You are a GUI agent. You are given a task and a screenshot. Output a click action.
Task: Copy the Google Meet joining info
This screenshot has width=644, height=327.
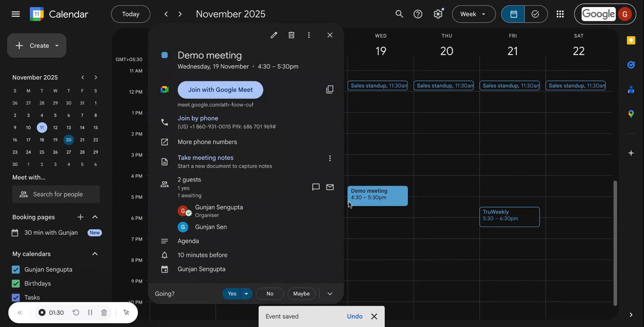330,89
